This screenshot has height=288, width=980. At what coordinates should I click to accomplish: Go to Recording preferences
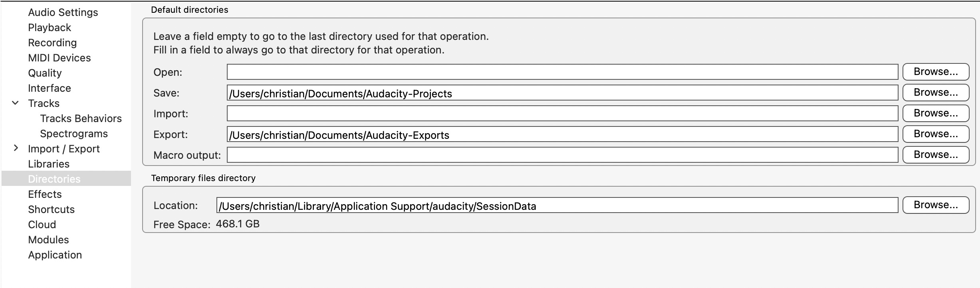(x=52, y=43)
